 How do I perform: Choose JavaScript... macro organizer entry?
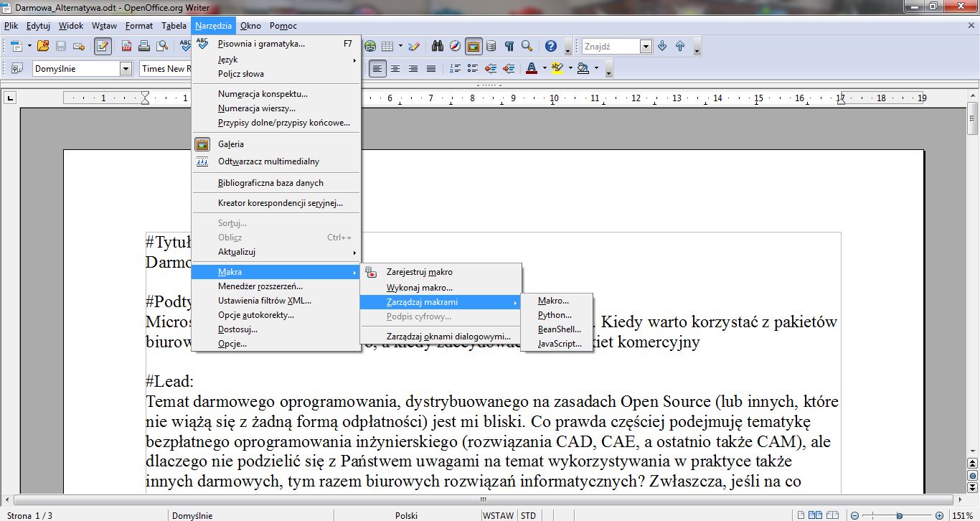557,344
